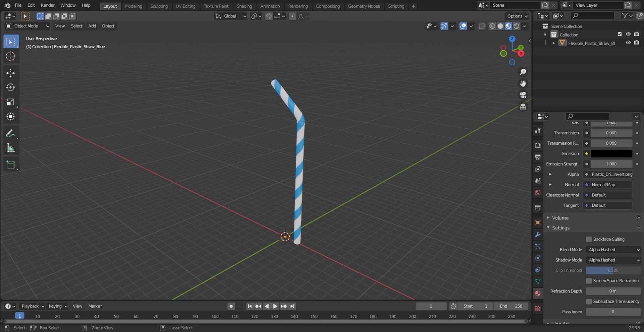The height and width of the screenshot is (332, 644).
Task: Switch to the Shading workspace tab
Action: tap(244, 6)
